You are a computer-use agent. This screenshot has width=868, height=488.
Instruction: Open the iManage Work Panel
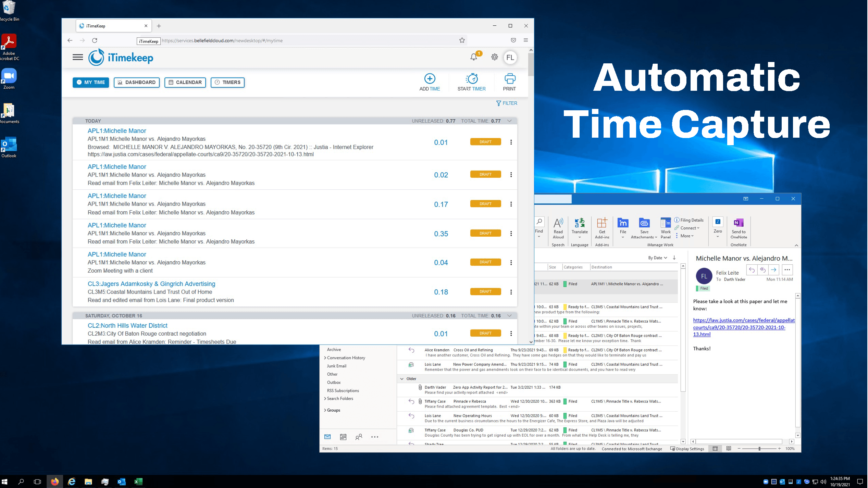(x=666, y=228)
